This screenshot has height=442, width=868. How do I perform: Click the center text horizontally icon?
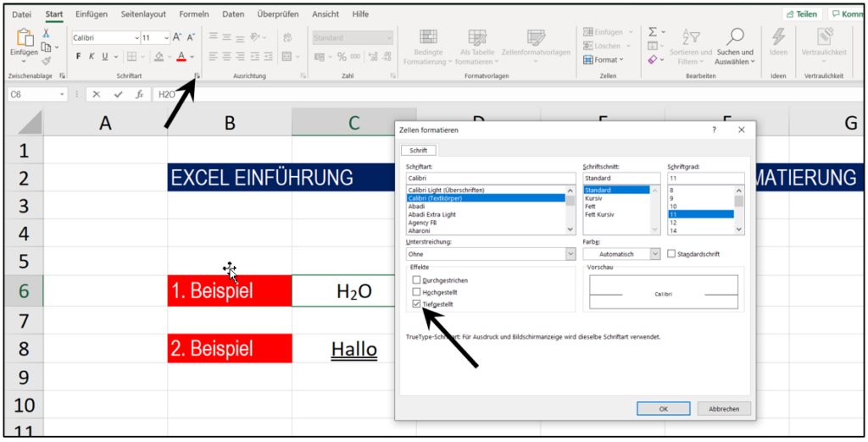(227, 57)
